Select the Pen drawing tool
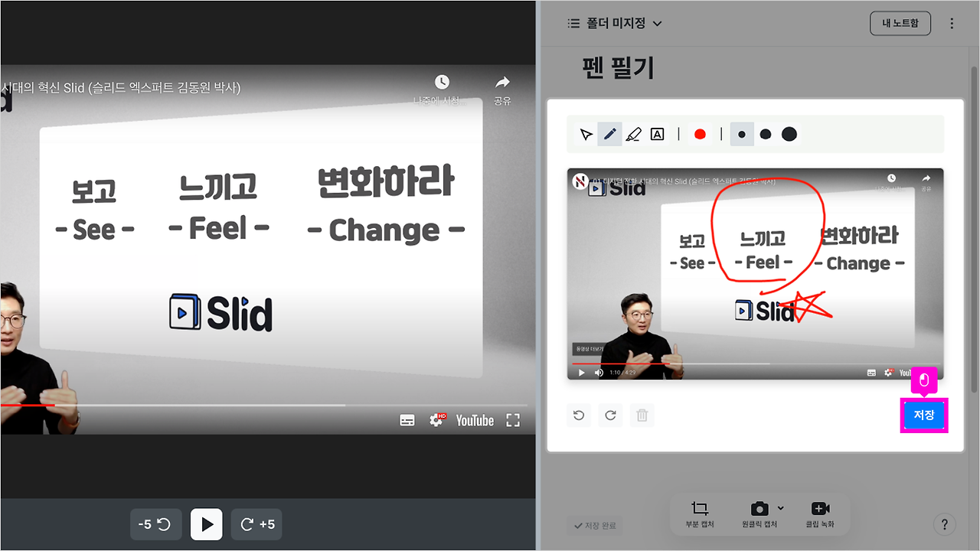 609,134
